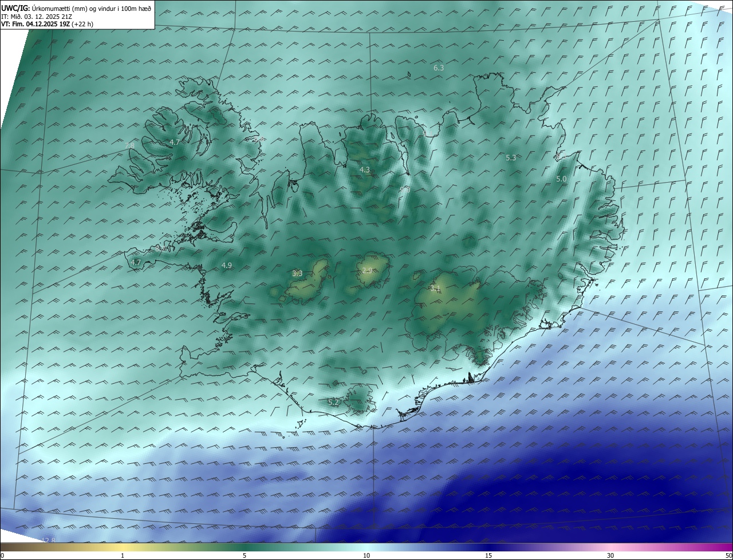Click the 4.3 value on the map
The height and width of the screenshot is (560, 733).
point(365,169)
